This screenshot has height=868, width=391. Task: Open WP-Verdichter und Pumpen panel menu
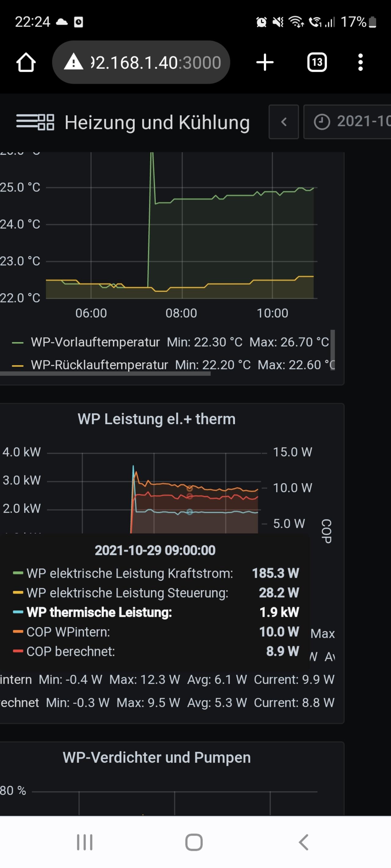[x=156, y=758]
